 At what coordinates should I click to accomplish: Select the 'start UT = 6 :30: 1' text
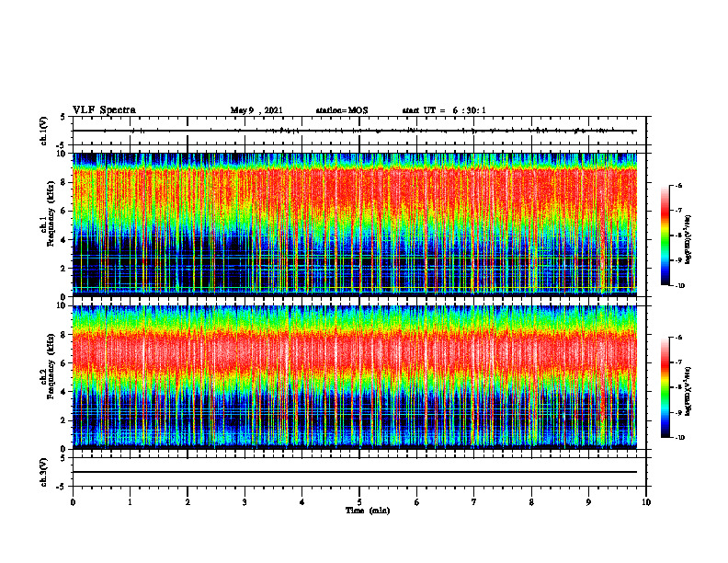(x=444, y=110)
